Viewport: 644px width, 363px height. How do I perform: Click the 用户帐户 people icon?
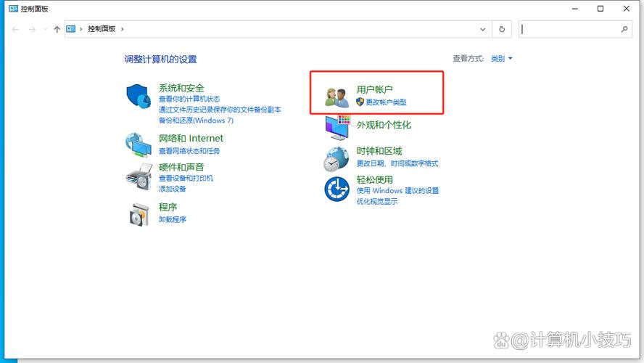[x=337, y=97]
